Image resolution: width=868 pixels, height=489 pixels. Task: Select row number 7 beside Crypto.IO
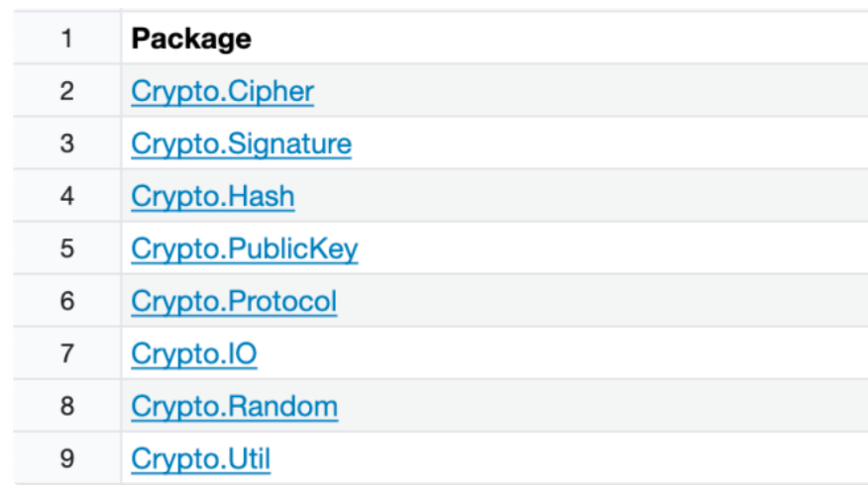(x=67, y=353)
